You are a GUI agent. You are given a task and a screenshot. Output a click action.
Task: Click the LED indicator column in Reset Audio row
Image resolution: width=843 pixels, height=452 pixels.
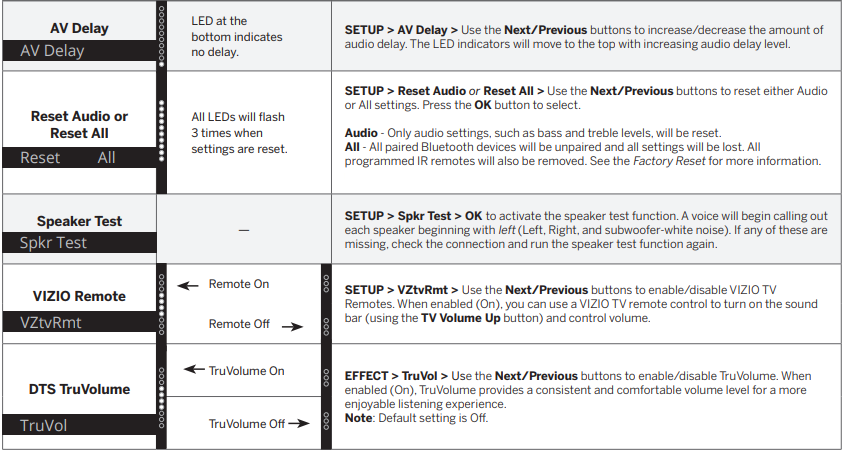[x=162, y=132]
